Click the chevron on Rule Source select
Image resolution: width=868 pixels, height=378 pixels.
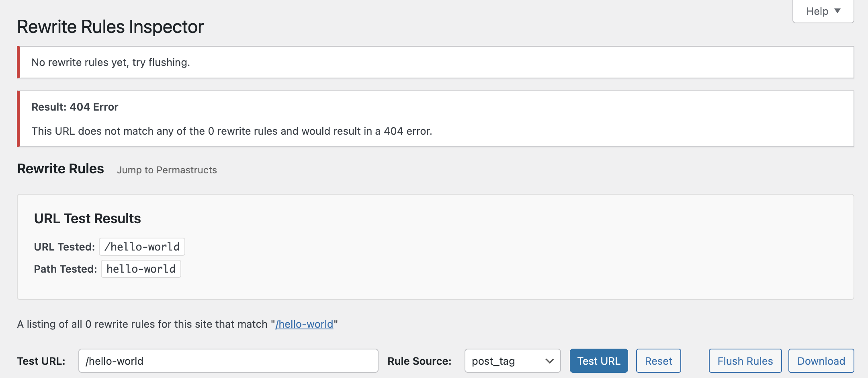(x=549, y=361)
